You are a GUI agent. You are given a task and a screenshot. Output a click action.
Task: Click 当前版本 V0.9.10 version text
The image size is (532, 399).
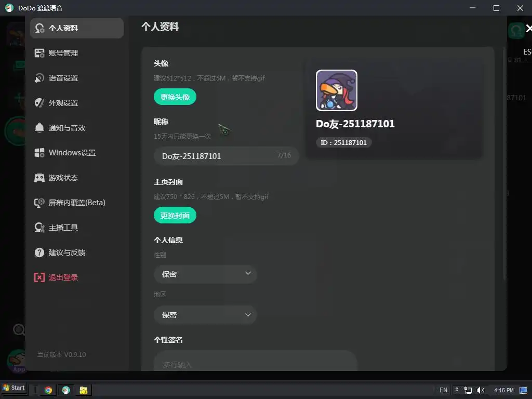click(61, 354)
